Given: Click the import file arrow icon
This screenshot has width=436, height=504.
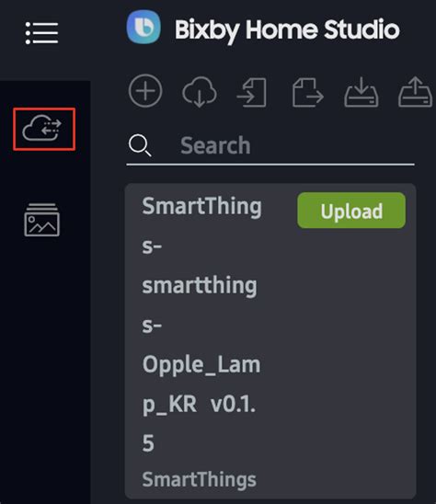Looking at the screenshot, I should (x=252, y=92).
